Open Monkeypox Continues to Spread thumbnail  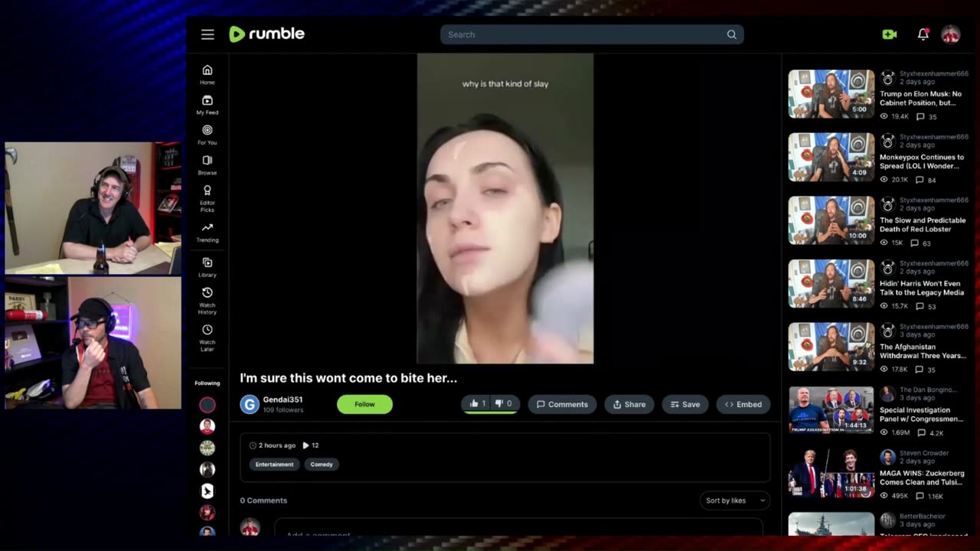point(831,157)
